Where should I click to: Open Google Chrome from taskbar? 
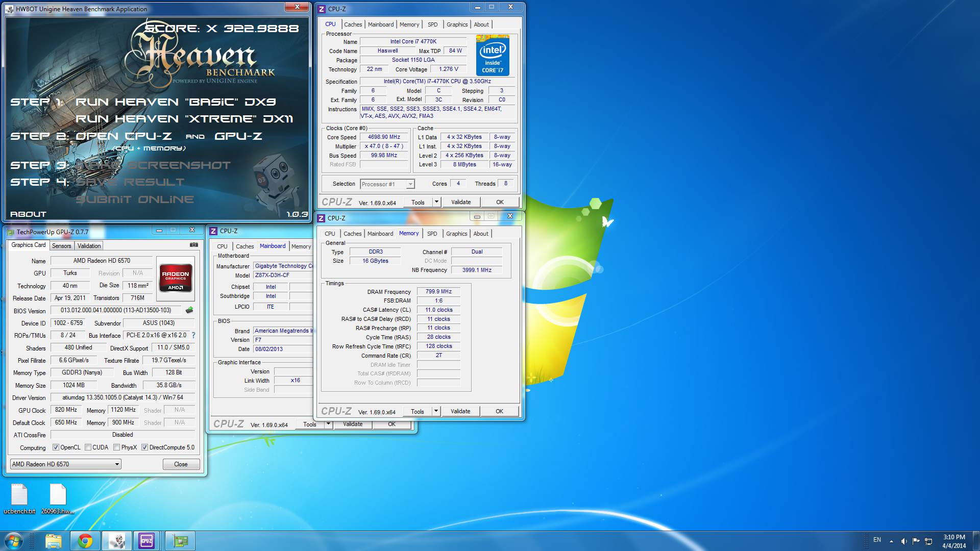coord(85,541)
